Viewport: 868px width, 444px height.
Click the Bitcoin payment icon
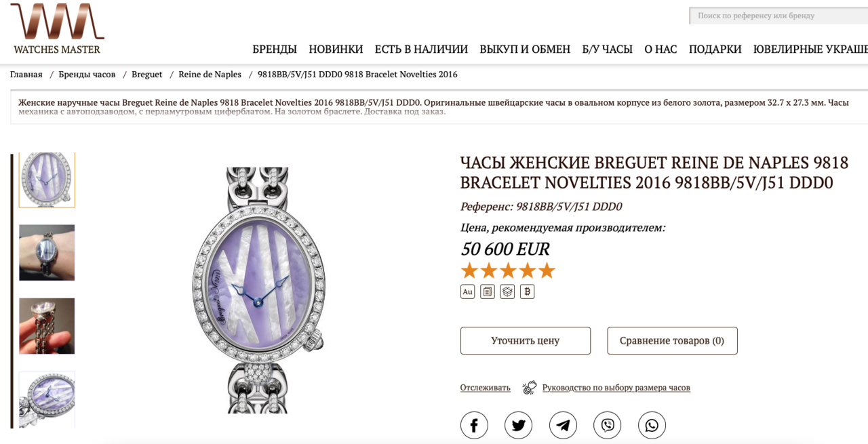point(528,291)
